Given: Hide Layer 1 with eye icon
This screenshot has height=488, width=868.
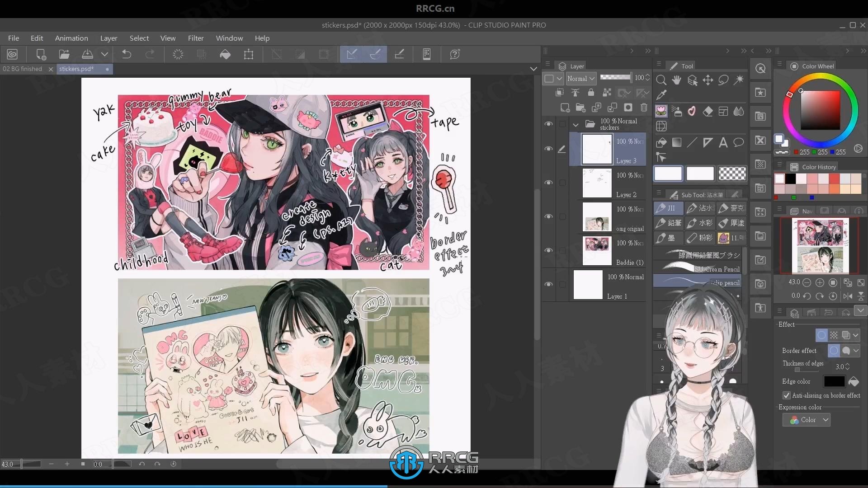Looking at the screenshot, I should (548, 284).
